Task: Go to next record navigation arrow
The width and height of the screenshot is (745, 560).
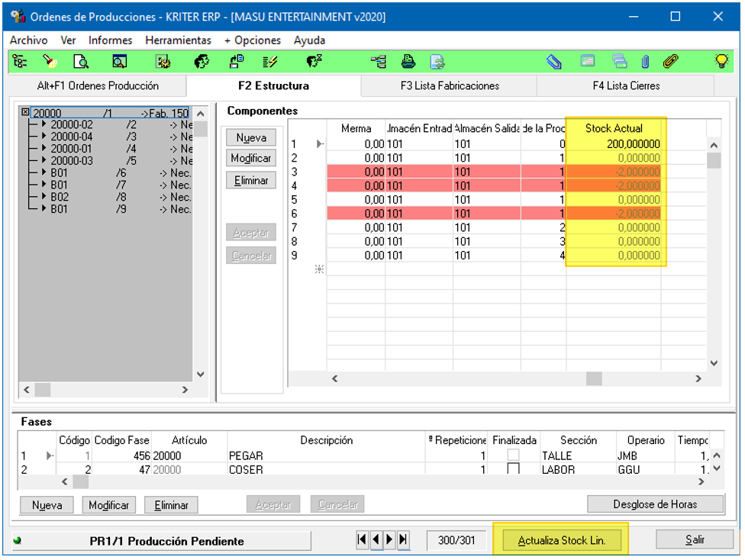Action: coord(389,539)
